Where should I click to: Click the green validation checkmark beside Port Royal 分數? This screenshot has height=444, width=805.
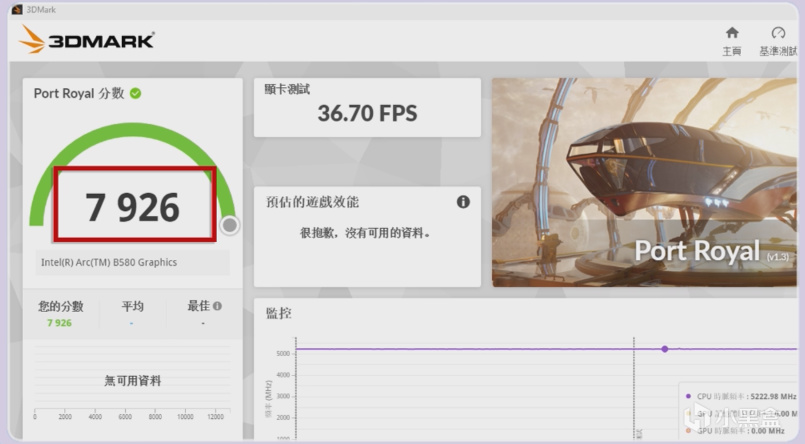tap(136, 93)
